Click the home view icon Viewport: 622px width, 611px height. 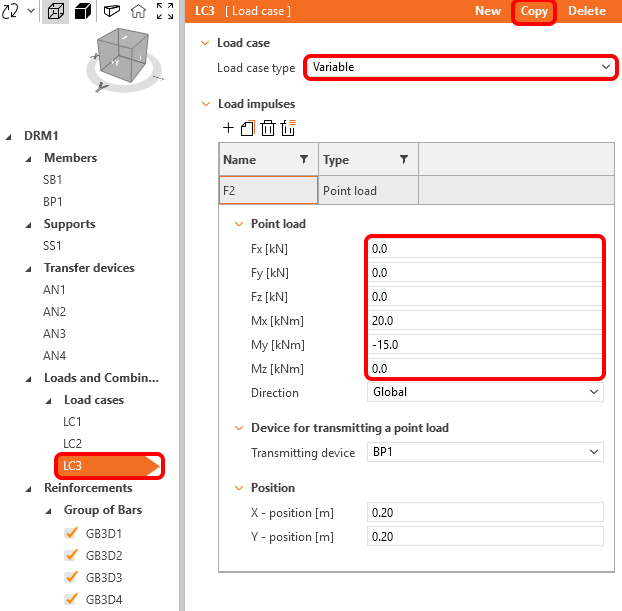coord(138,12)
